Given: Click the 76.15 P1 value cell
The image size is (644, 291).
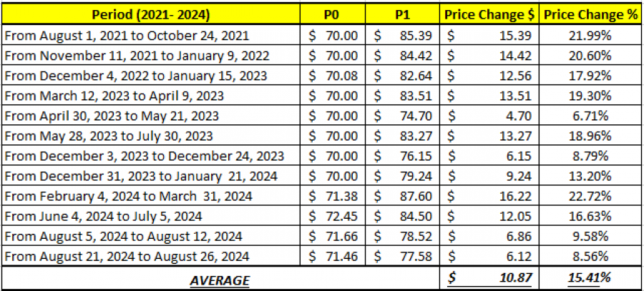Looking at the screenshot, I should (x=403, y=156).
